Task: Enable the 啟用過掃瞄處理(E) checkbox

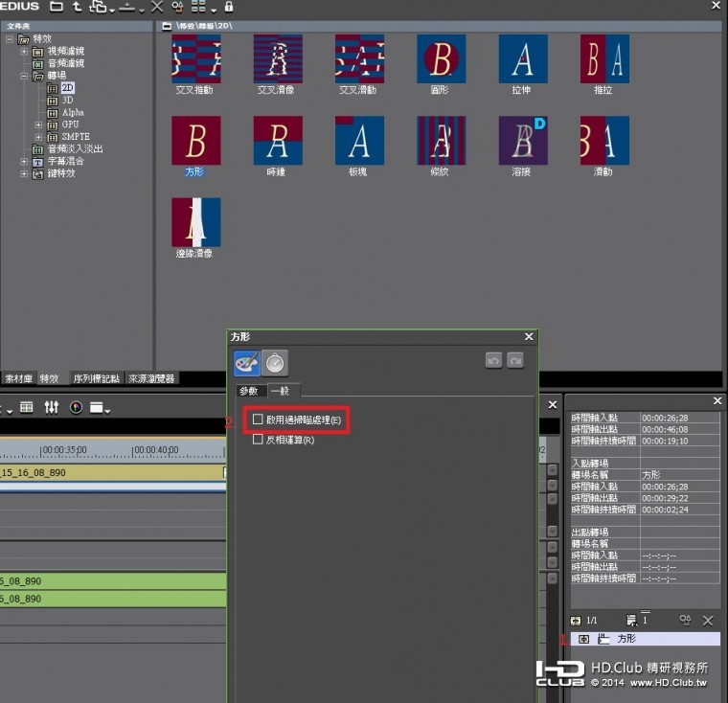Action: [258, 420]
